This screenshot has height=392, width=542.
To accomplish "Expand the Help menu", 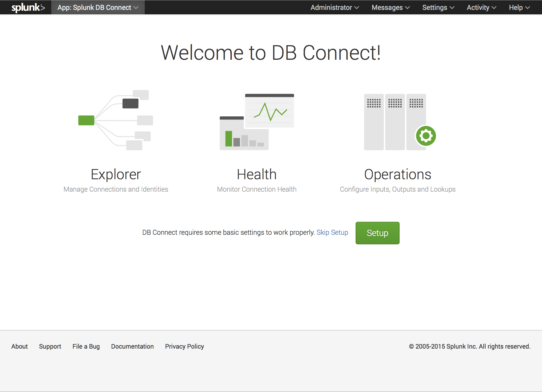I will pos(519,7).
